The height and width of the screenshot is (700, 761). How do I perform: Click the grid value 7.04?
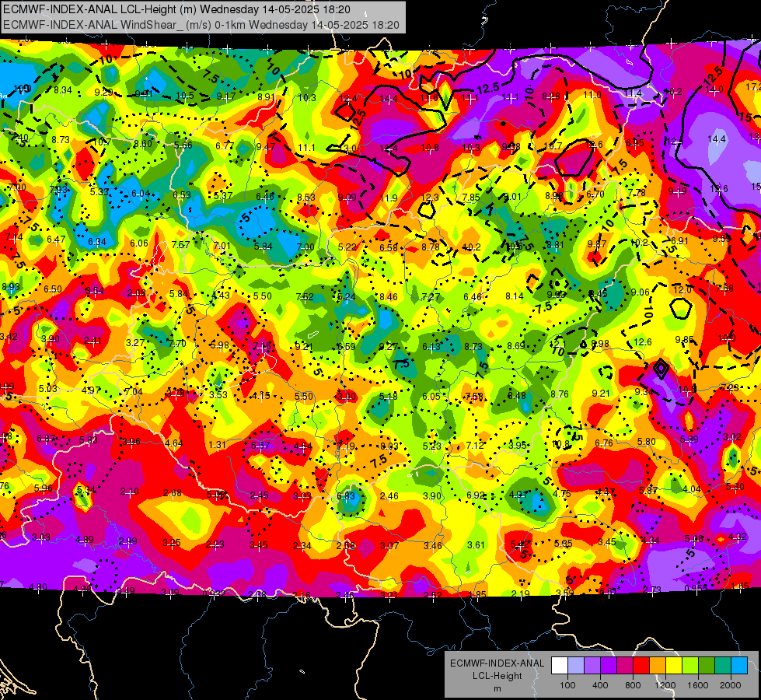134,391
